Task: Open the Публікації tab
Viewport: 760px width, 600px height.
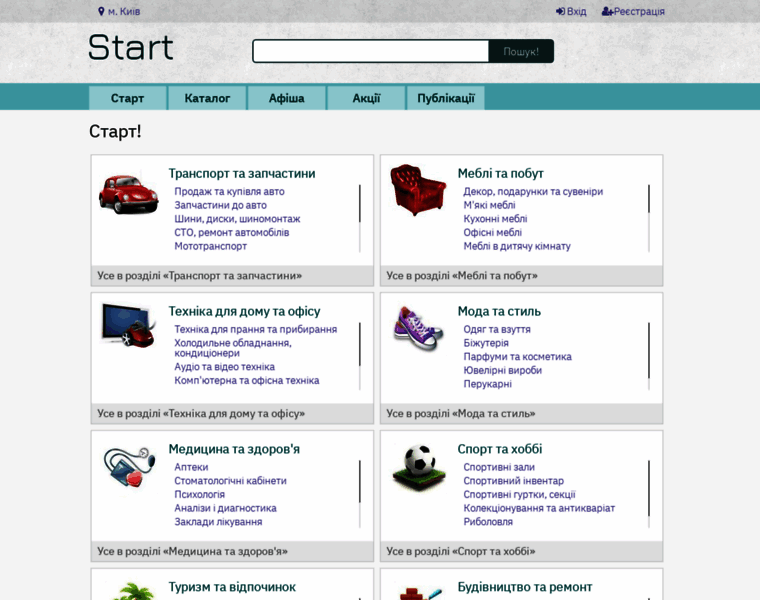Action: tap(445, 98)
